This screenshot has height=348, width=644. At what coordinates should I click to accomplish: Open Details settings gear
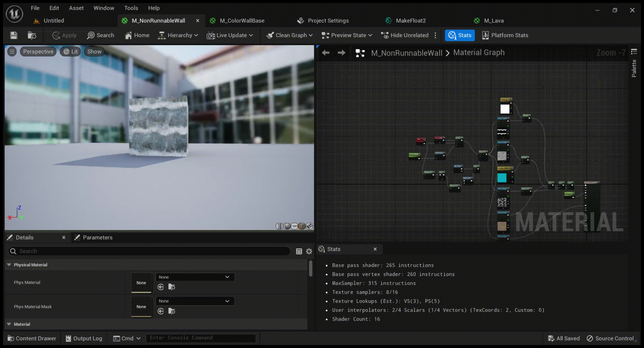click(x=309, y=251)
